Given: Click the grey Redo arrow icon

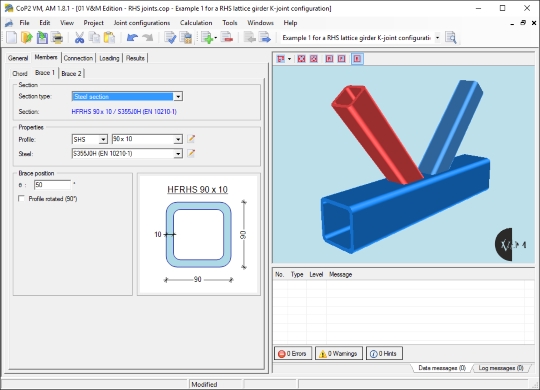Looking at the screenshot, I should pyautogui.click(x=148, y=38).
